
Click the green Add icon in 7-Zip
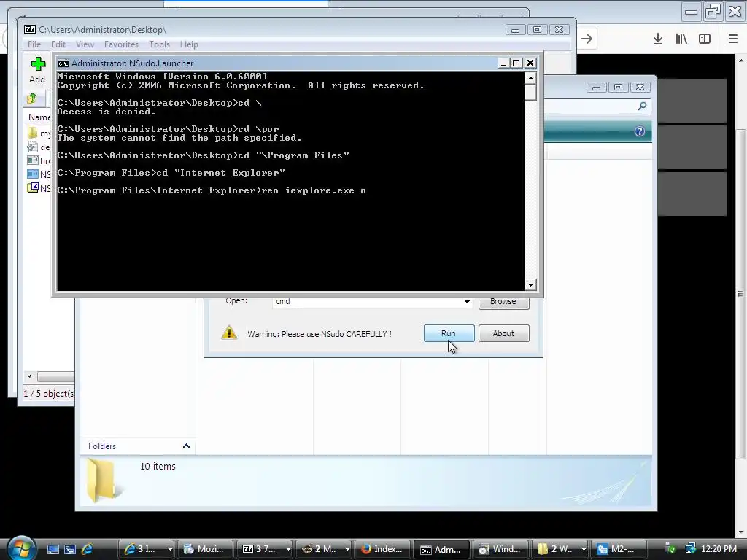(38, 64)
